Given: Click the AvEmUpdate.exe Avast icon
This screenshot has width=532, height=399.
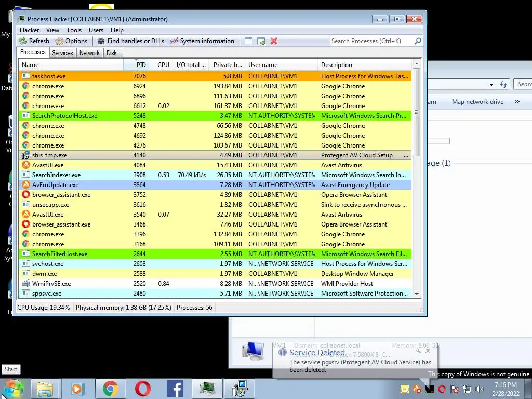Looking at the screenshot, I should coord(26,185).
